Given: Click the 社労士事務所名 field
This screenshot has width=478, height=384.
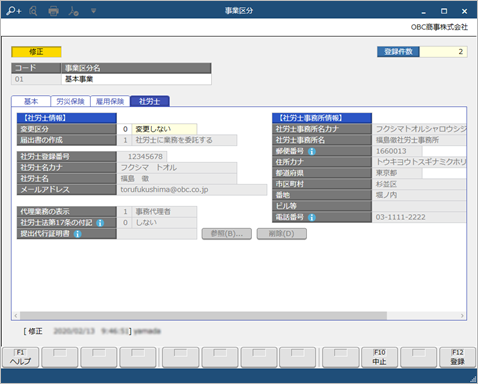Looking at the screenshot, I should [x=419, y=140].
